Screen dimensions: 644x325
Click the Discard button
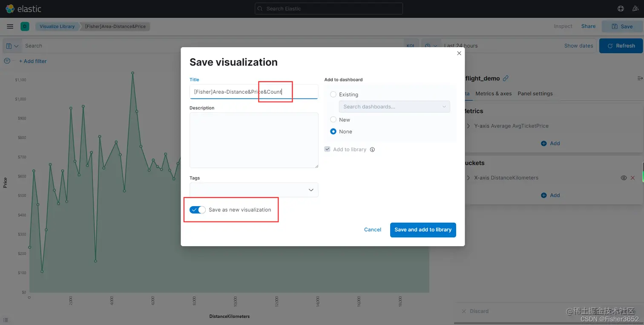click(x=475, y=311)
